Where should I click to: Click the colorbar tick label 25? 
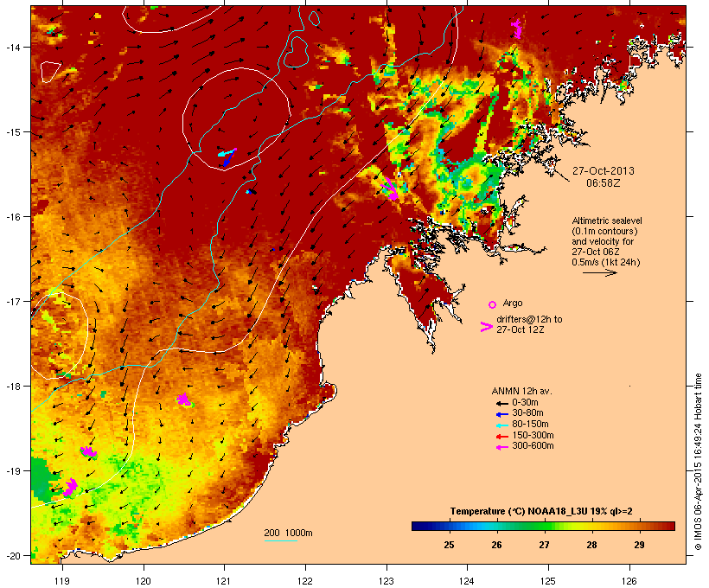tap(449, 545)
